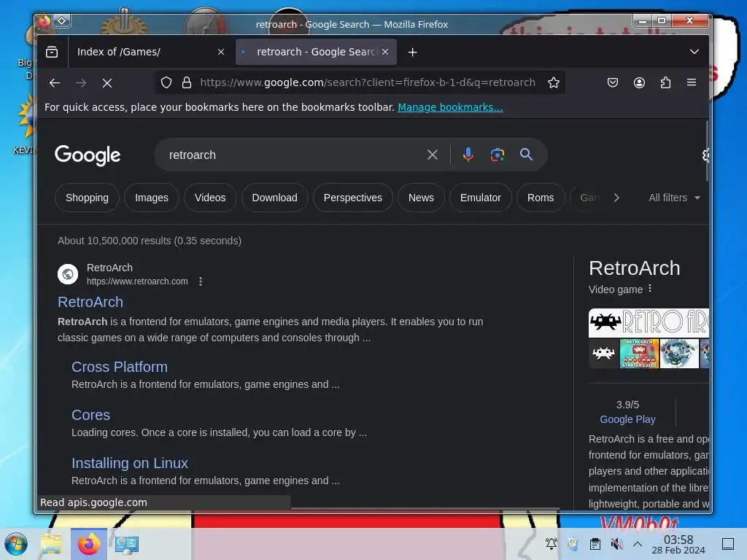Submit search with the magnifier icon
747x560 pixels.
[x=526, y=155]
